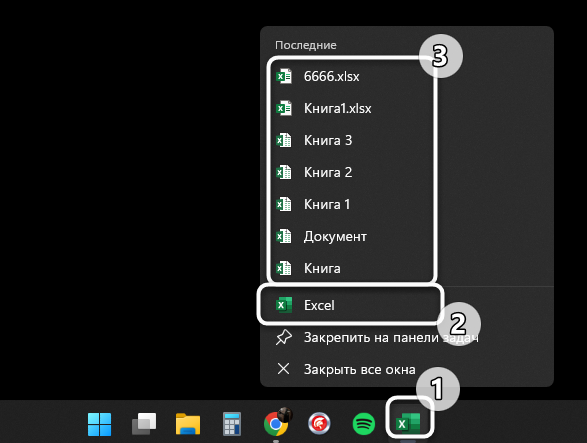
Task: Open Google Chrome from taskbar
Action: coord(276,423)
